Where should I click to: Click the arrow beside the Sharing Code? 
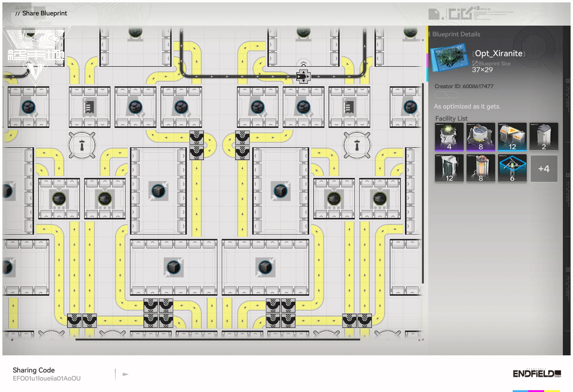(126, 374)
